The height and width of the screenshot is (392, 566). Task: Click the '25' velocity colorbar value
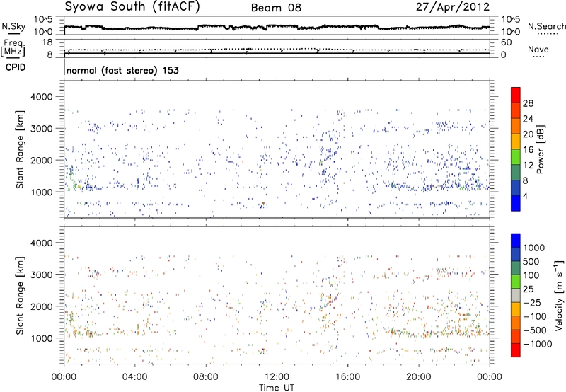529,289
